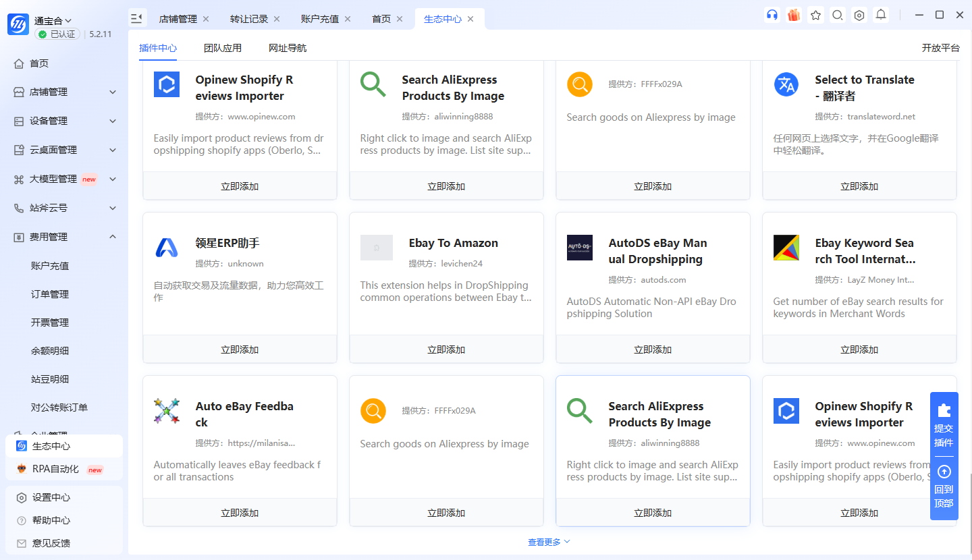
Task: Expand 店铺管理 sidebar menu chevron
Action: 113,92
